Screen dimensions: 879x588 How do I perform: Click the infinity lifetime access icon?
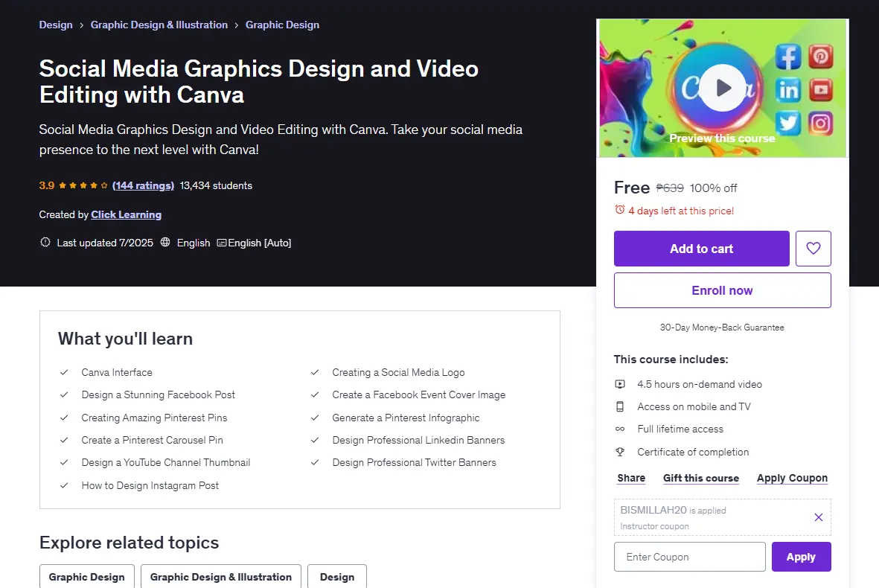pos(620,429)
